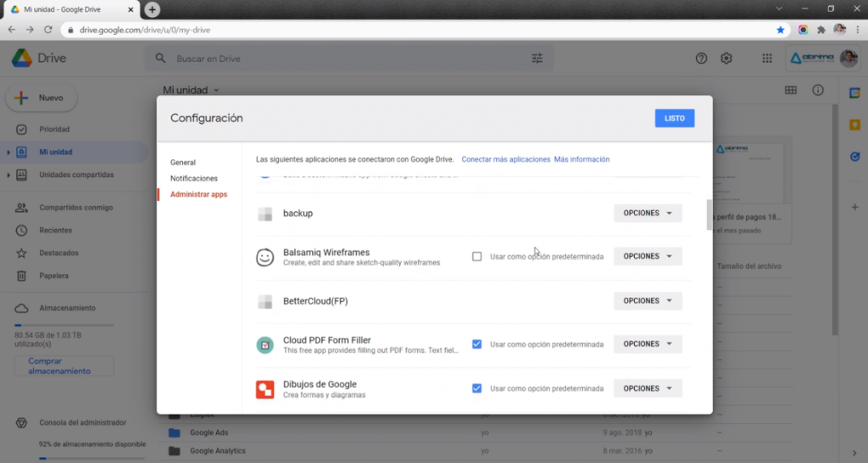Expand side panel chevron at bottom right

854,453
